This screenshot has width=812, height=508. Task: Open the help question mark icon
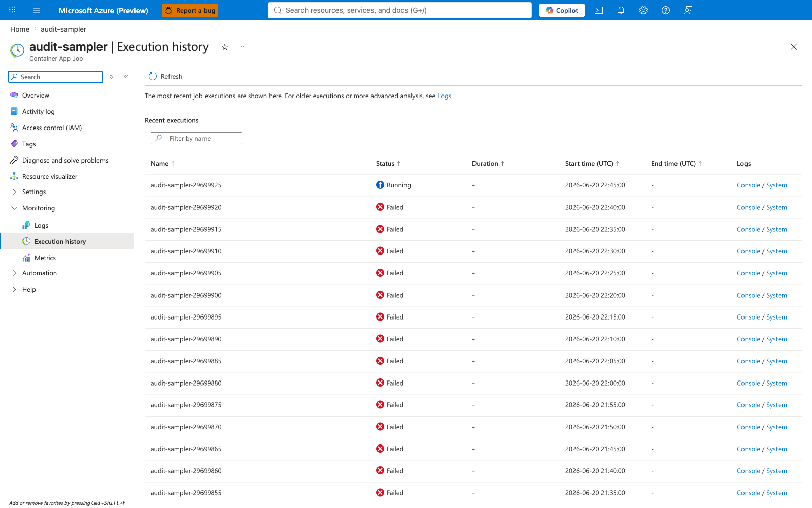pos(666,10)
